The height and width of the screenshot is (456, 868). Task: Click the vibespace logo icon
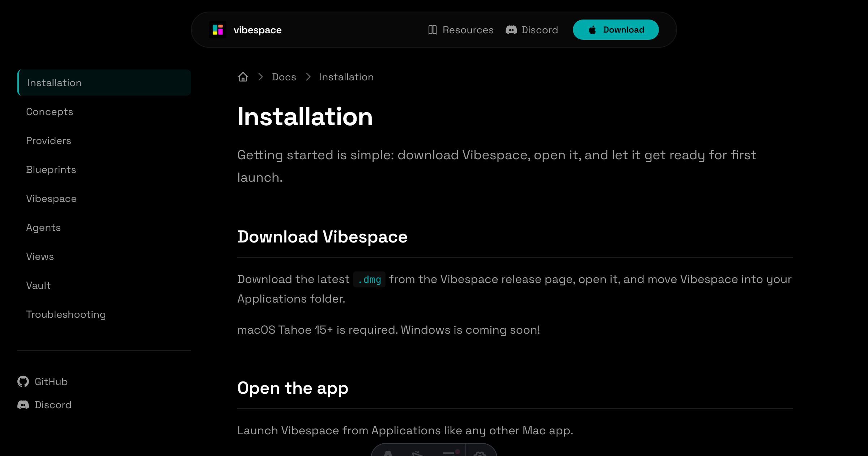pos(218,30)
